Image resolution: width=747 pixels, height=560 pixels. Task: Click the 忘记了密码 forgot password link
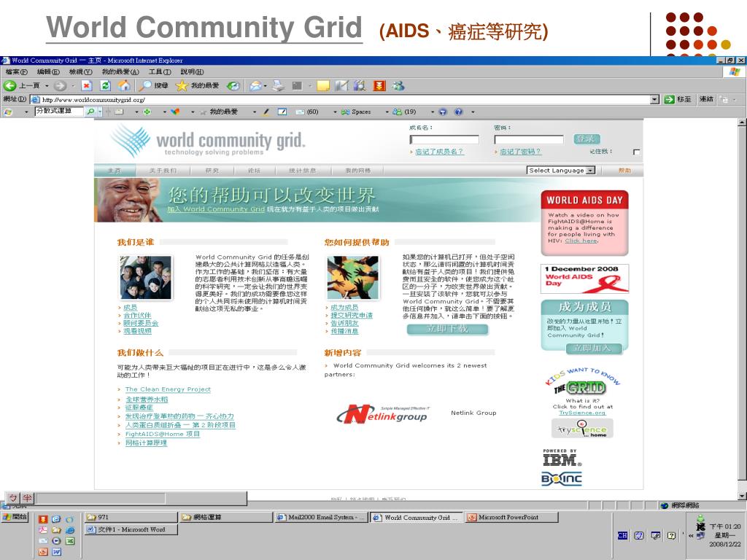(520, 152)
